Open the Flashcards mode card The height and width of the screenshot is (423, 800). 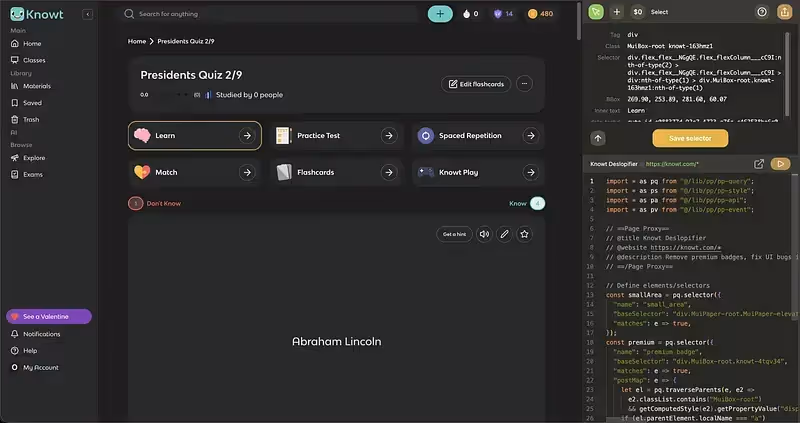point(337,172)
